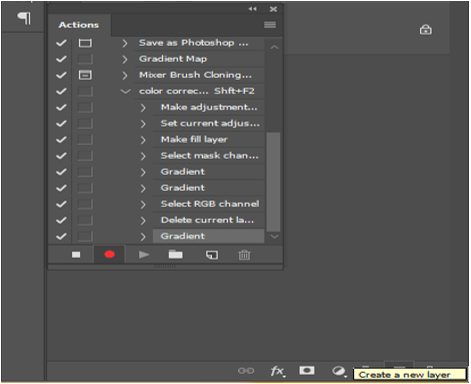Viewport: 471px width, 384px height.
Task: Disable the Set current adjus... step
Action: click(x=61, y=123)
